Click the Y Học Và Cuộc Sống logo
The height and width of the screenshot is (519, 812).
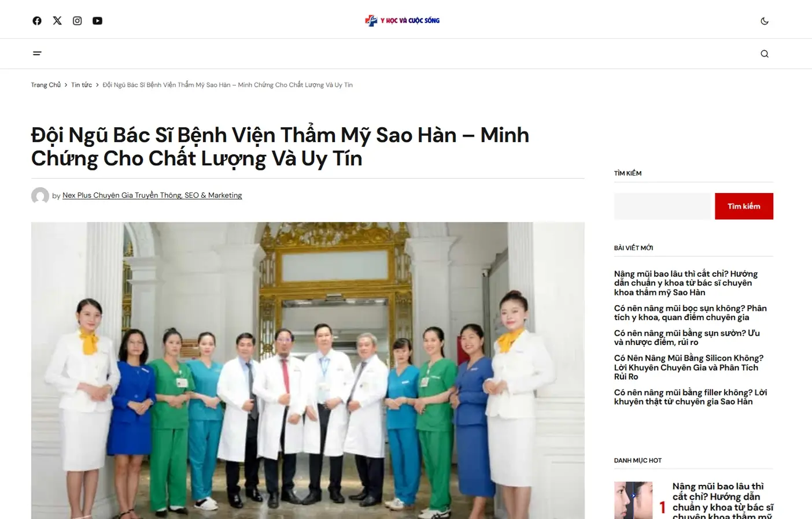(403, 21)
